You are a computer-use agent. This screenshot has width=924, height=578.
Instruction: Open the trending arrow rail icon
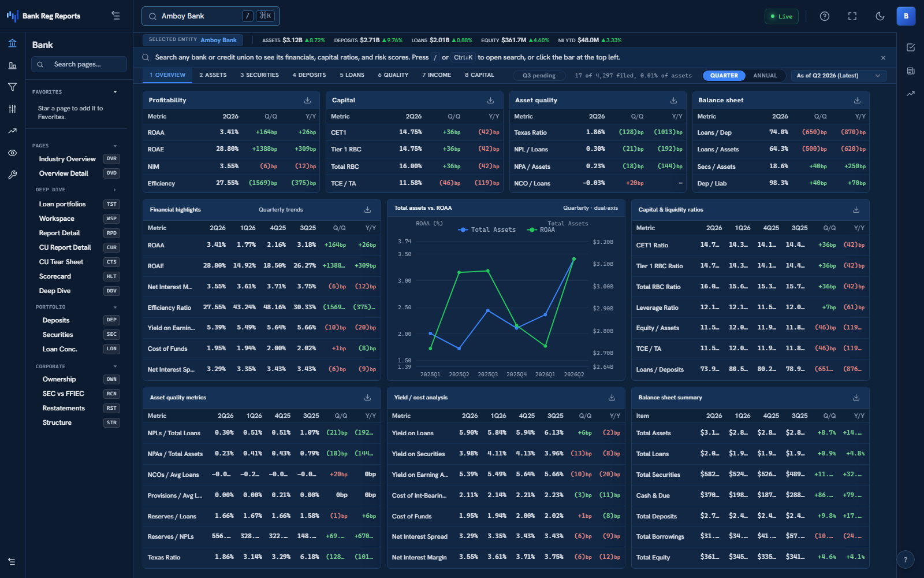(12, 131)
